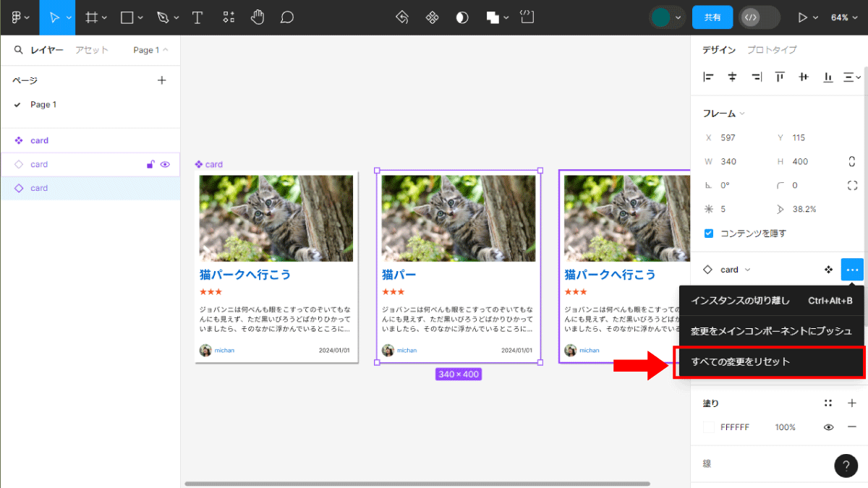This screenshot has width=868, height=488.
Task: Select the Move tool
Action: (x=53, y=17)
